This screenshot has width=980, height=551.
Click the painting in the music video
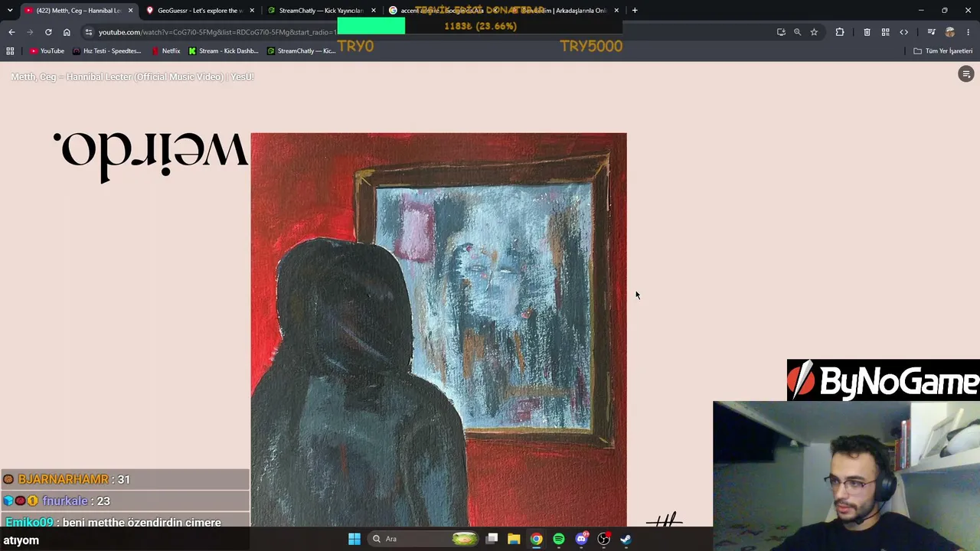coord(439,330)
